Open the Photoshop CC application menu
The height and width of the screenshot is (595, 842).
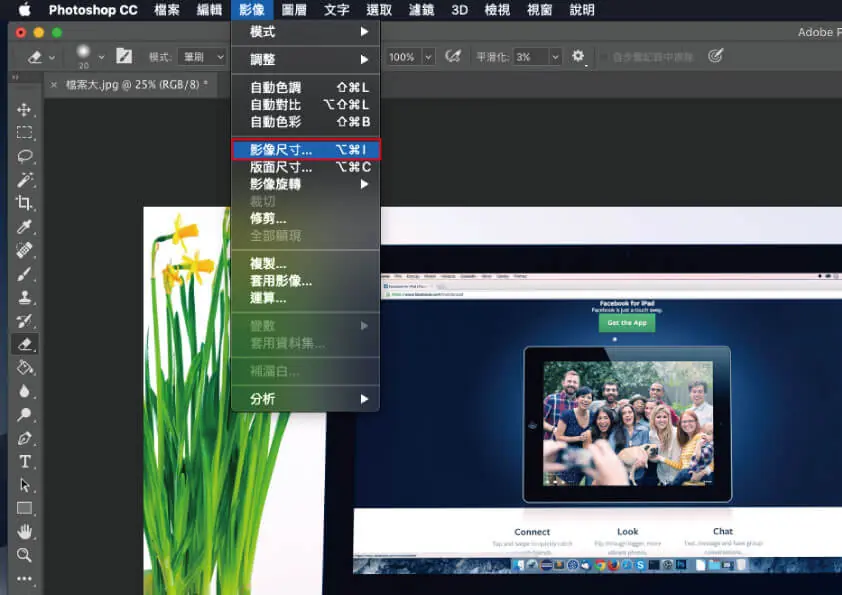(93, 10)
